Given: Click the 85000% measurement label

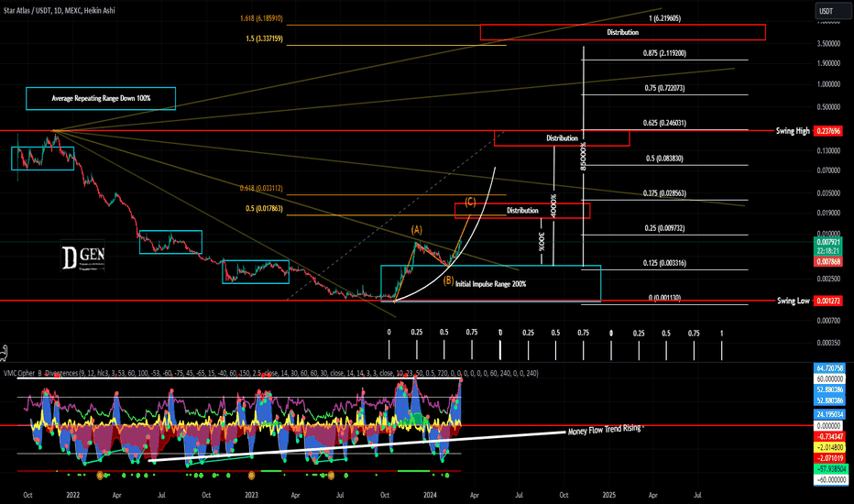Looking at the screenshot, I should [x=583, y=157].
